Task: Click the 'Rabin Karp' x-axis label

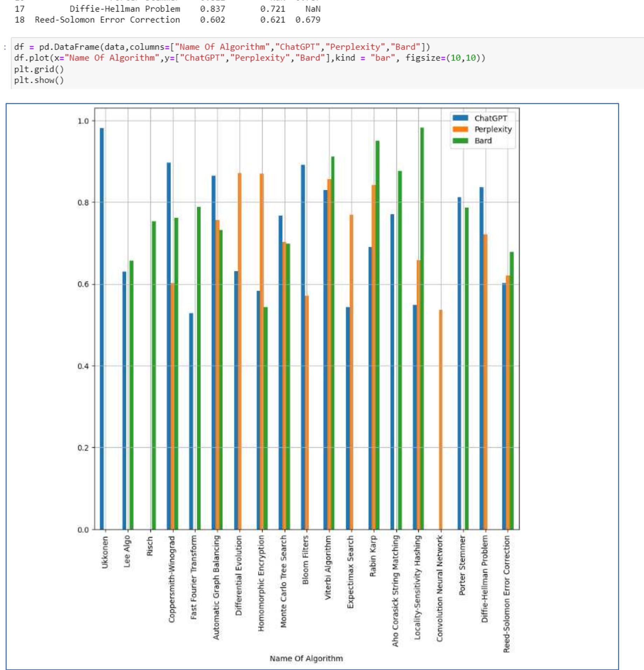Action: [373, 556]
